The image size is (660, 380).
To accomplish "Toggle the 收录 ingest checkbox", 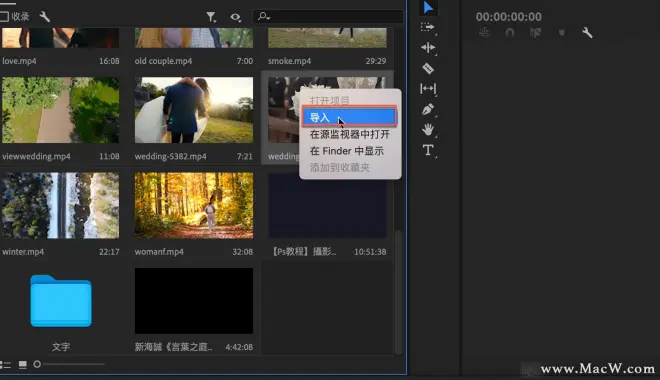I will coord(4,17).
